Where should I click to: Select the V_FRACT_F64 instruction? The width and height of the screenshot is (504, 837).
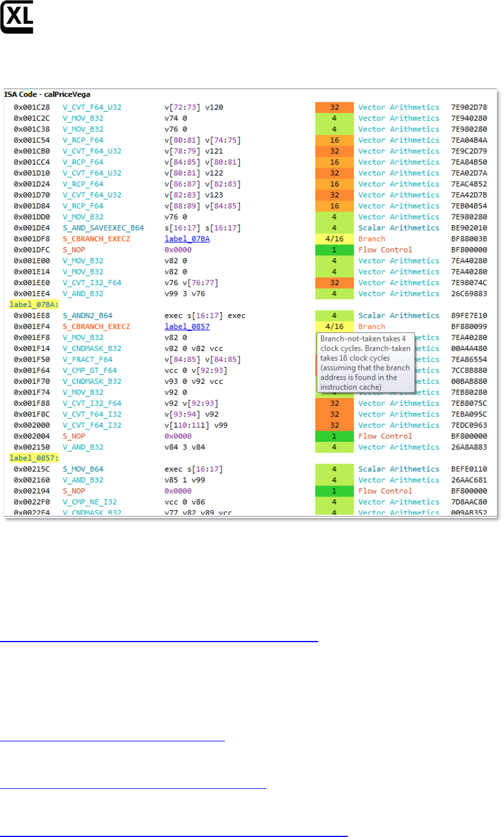[x=87, y=359]
